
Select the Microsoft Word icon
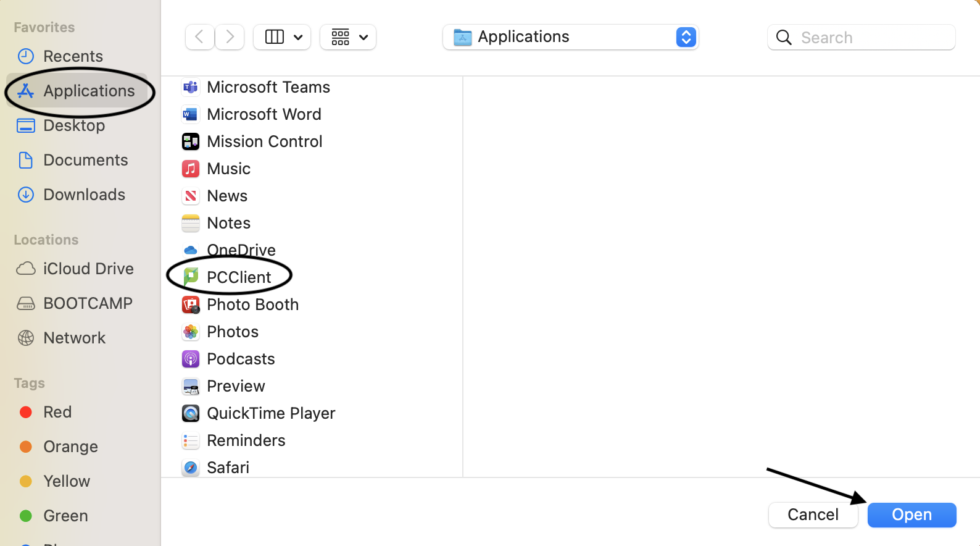pyautogui.click(x=191, y=114)
